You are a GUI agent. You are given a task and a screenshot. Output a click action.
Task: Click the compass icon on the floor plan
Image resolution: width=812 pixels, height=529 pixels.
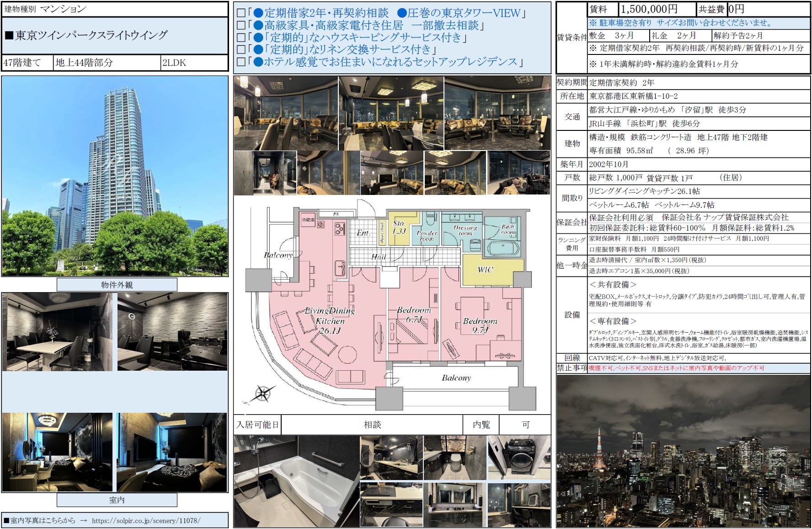click(x=263, y=394)
